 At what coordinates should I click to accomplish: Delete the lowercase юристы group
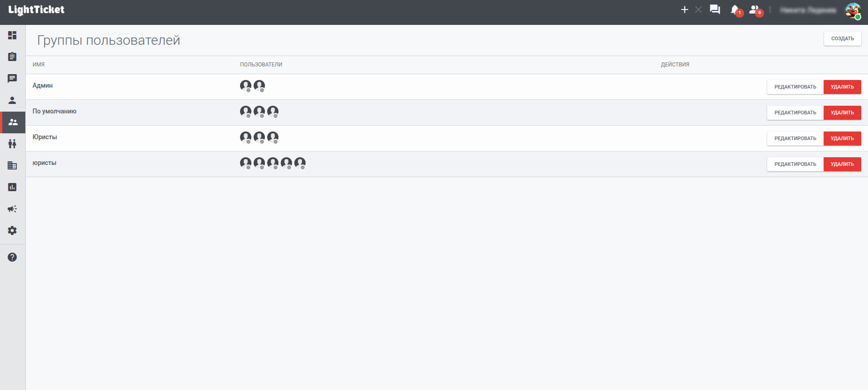click(842, 164)
